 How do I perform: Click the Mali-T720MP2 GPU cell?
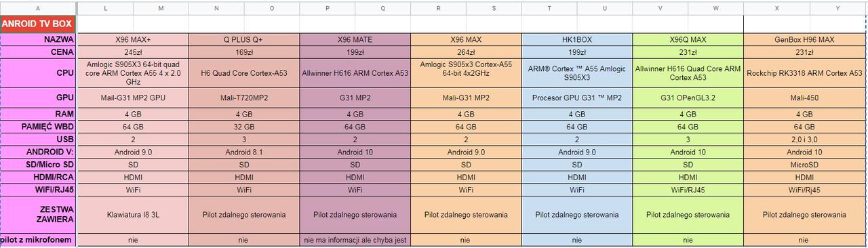(x=244, y=98)
